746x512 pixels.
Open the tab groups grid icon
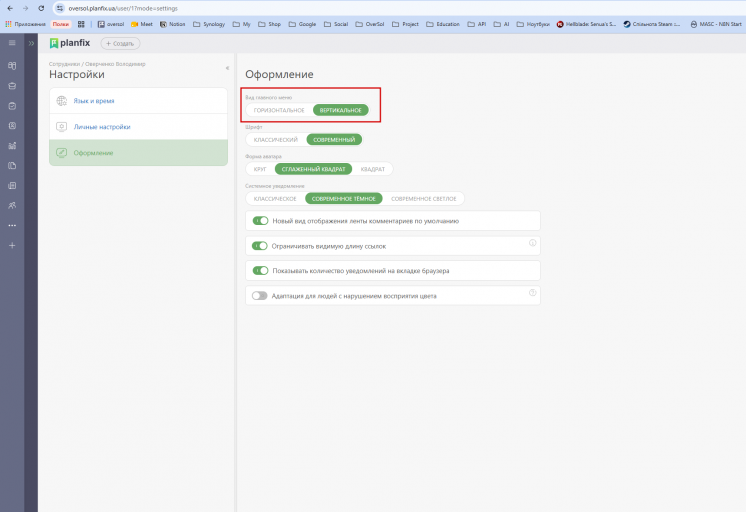(81, 24)
